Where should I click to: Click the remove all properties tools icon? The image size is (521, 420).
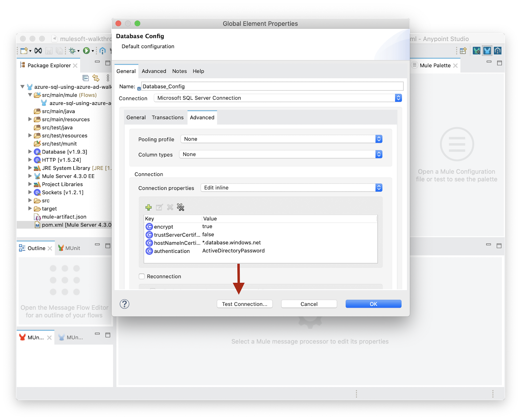tap(180, 207)
